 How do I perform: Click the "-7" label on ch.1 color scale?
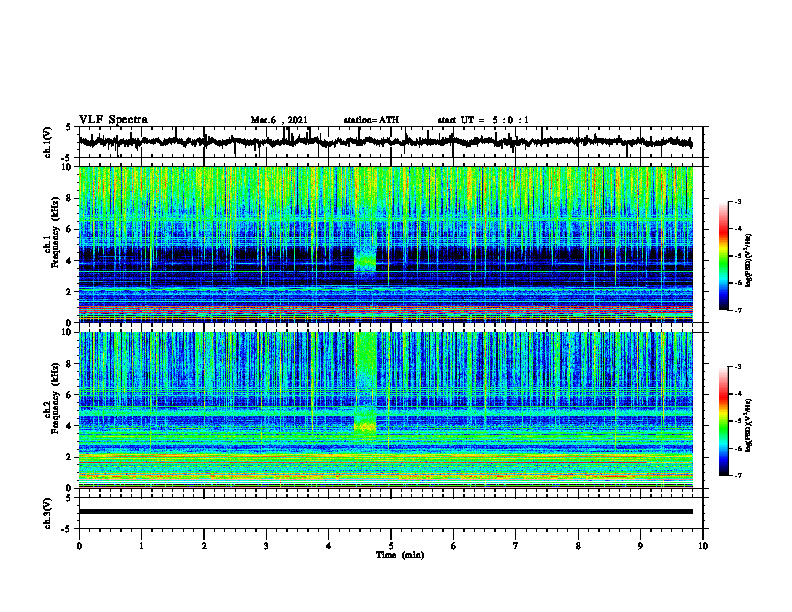737,310
